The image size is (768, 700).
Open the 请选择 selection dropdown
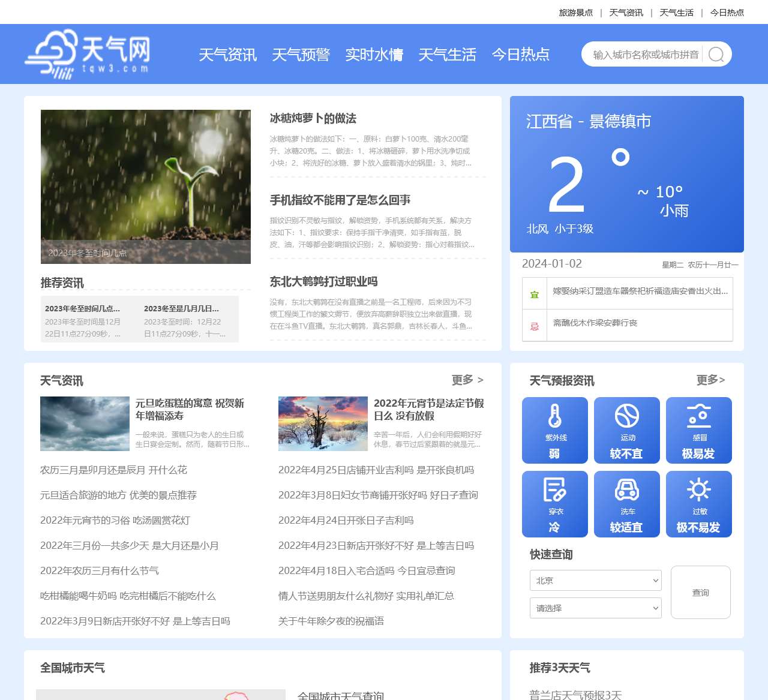[x=595, y=608]
